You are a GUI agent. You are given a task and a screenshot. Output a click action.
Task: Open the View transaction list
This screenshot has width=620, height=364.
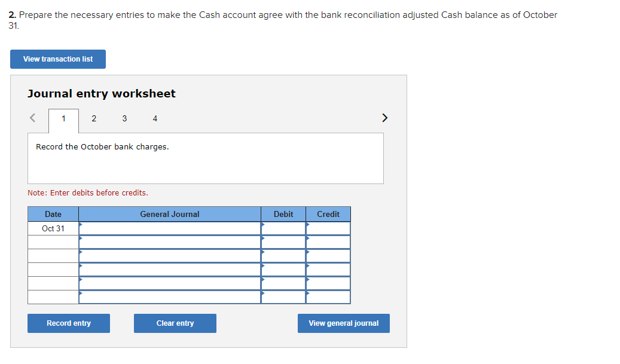[x=57, y=59]
